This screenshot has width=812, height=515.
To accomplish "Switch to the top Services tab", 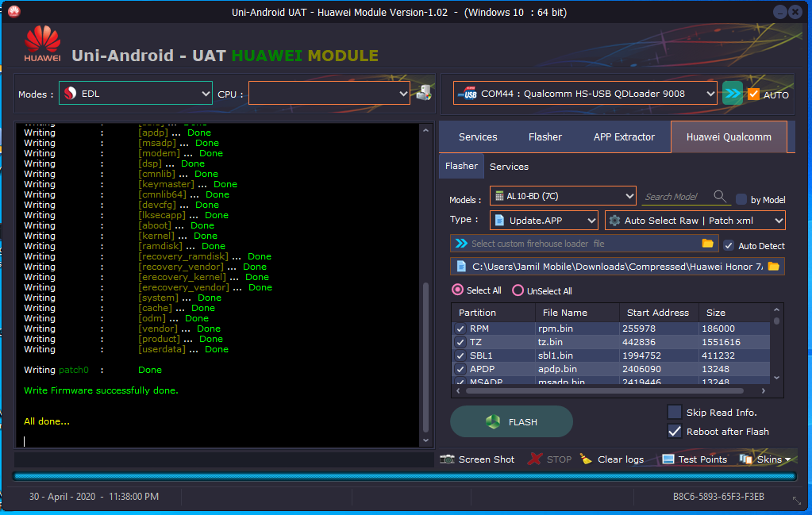I will click(x=478, y=137).
